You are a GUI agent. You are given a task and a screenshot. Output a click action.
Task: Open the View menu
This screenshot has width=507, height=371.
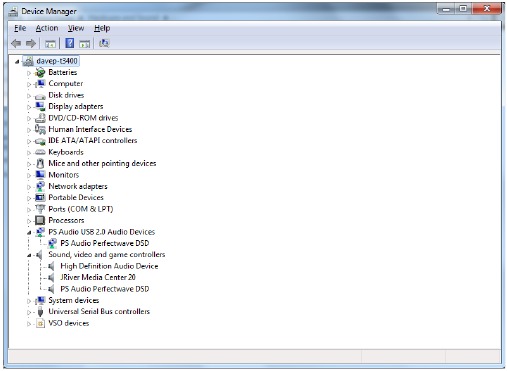click(x=76, y=28)
